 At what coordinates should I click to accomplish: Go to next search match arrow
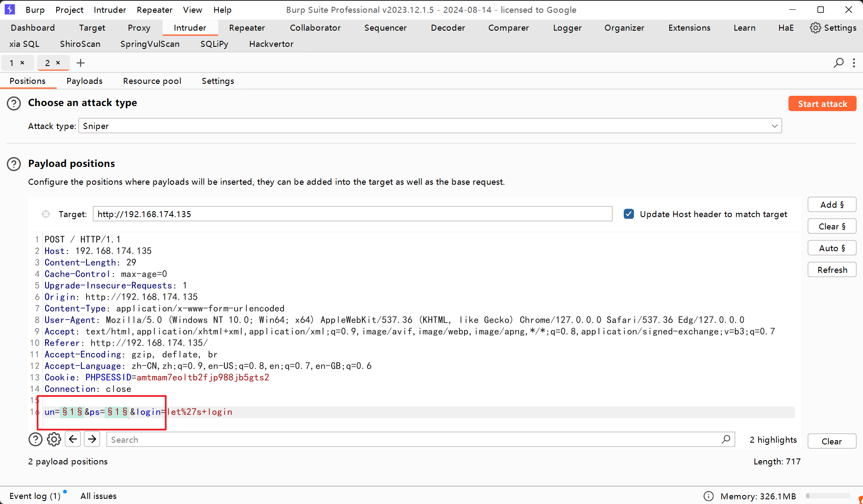(x=92, y=439)
